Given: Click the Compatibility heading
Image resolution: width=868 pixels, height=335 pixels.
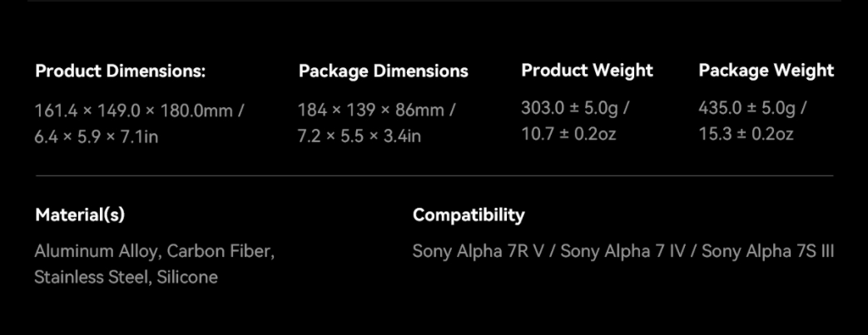Looking at the screenshot, I should pos(469,215).
